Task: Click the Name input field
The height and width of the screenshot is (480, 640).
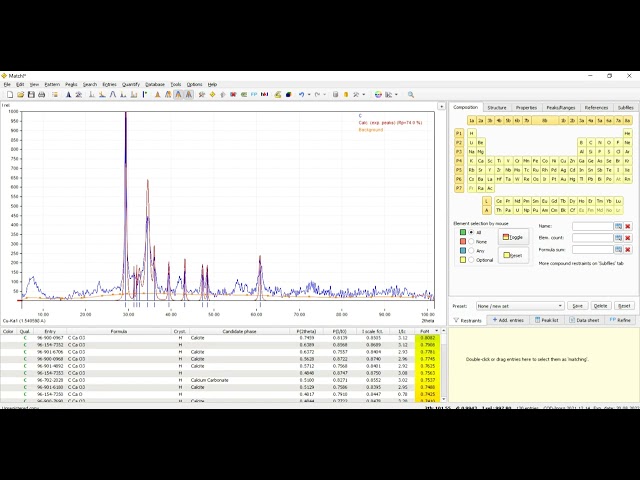Action: (x=592, y=226)
